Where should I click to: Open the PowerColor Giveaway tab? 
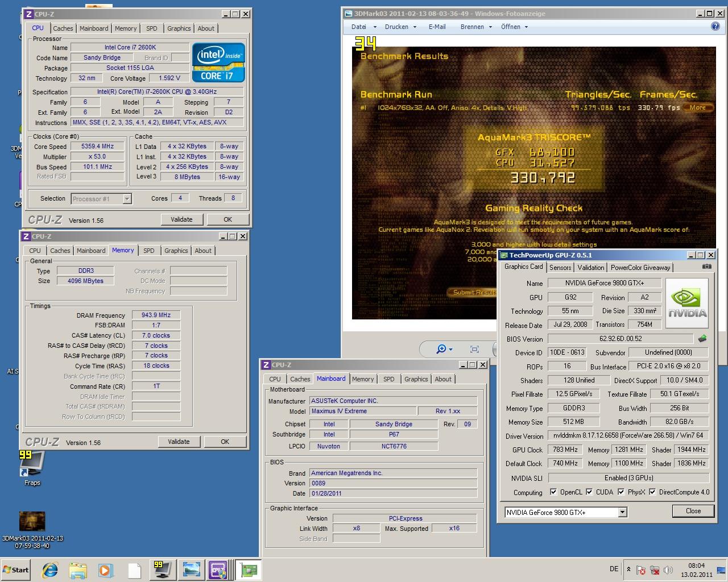pos(640,267)
